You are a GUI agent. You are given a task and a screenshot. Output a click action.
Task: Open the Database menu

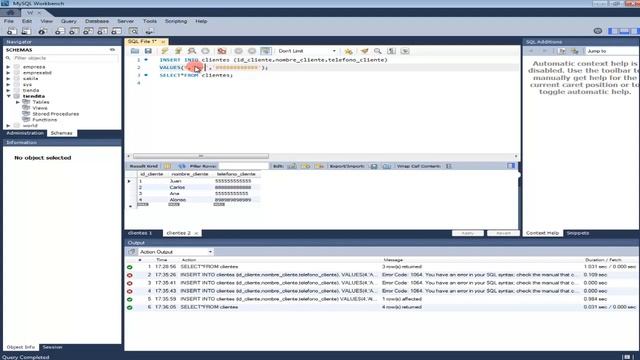pyautogui.click(x=97, y=21)
